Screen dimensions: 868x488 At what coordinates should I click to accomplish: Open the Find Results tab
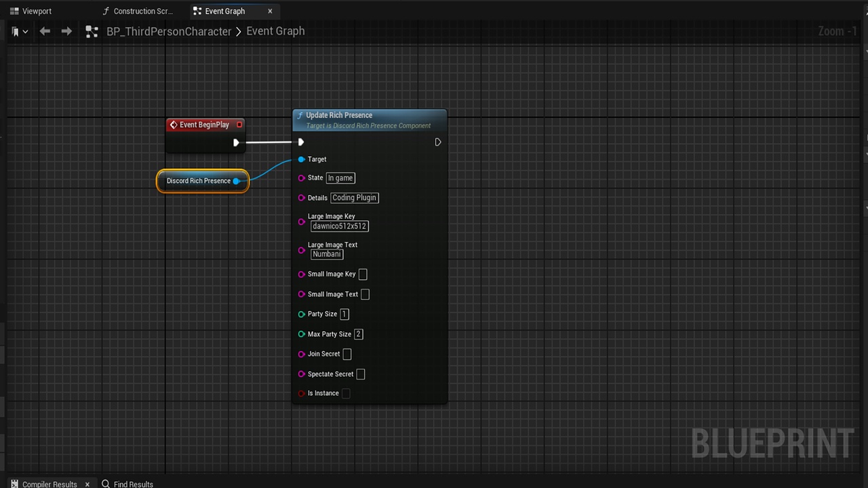[x=127, y=484]
